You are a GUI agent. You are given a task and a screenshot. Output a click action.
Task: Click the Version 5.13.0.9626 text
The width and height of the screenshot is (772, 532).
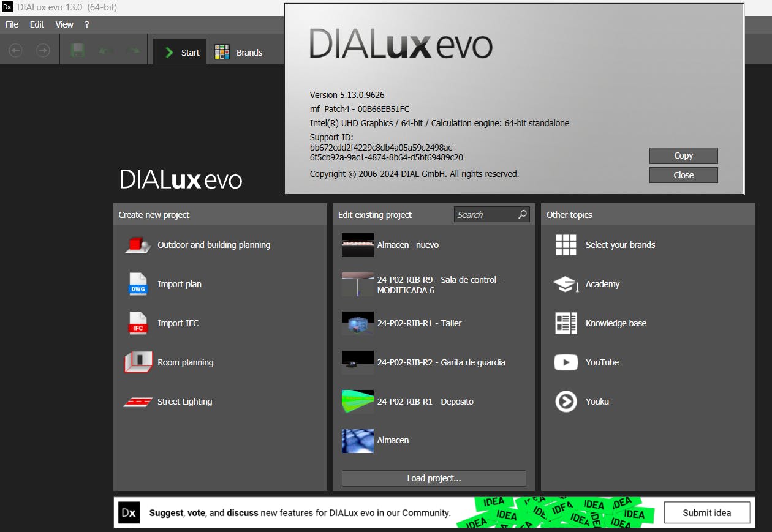pyautogui.click(x=347, y=95)
